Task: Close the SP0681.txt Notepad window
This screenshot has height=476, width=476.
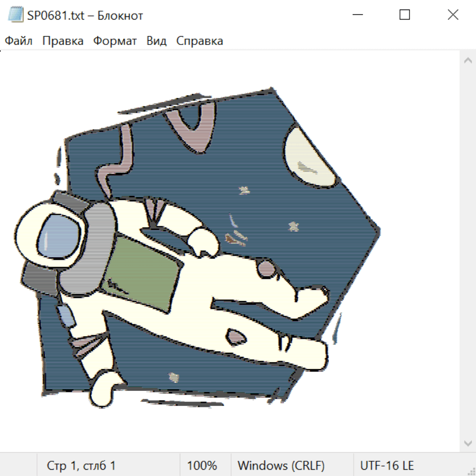Action: (x=453, y=15)
